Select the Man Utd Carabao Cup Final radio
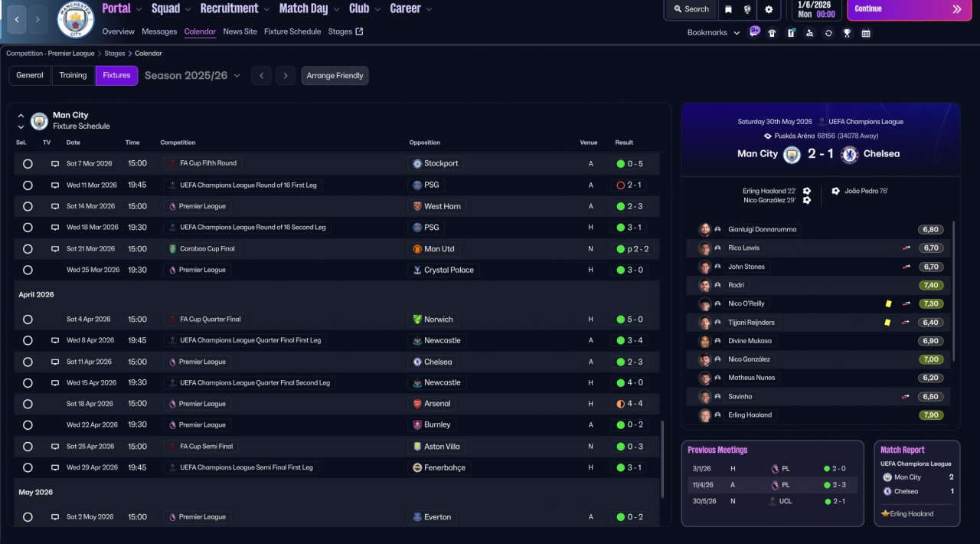Image resolution: width=980 pixels, height=544 pixels. click(x=28, y=249)
